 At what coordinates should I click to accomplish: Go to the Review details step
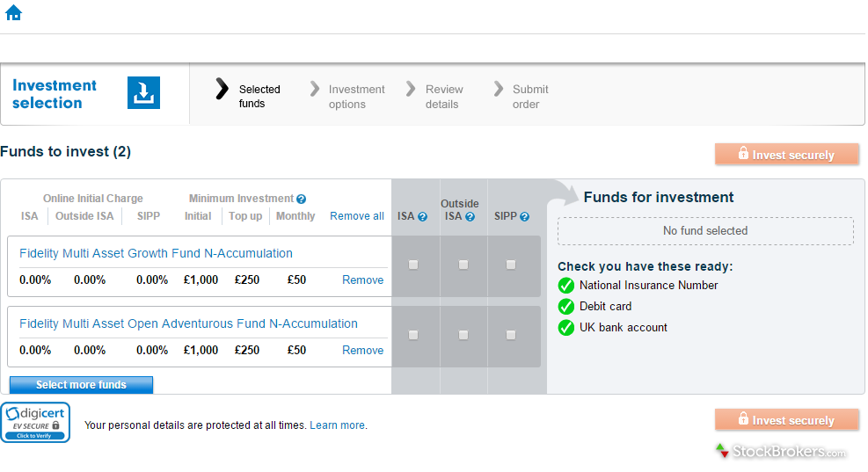tap(435, 97)
